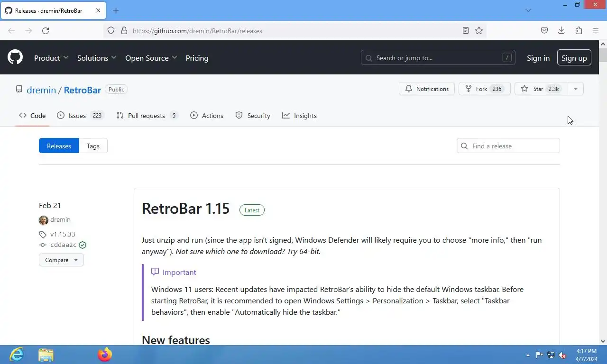Open File Explorer from the taskbar
This screenshot has width=607, height=364.
(46, 355)
